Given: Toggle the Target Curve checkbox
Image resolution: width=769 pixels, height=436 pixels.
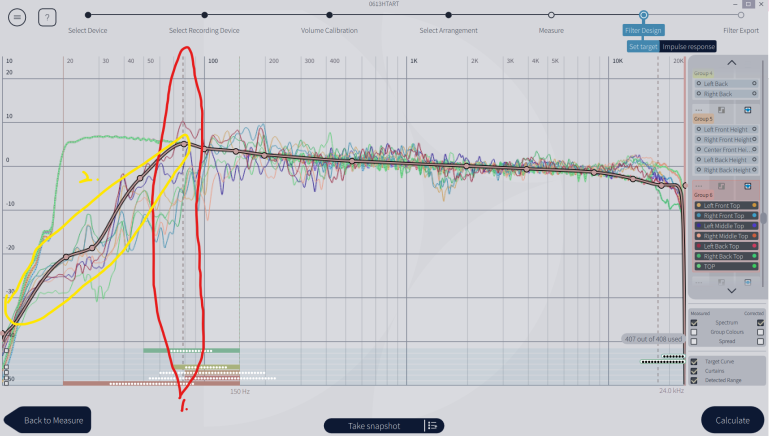Looking at the screenshot, I should point(696,360).
